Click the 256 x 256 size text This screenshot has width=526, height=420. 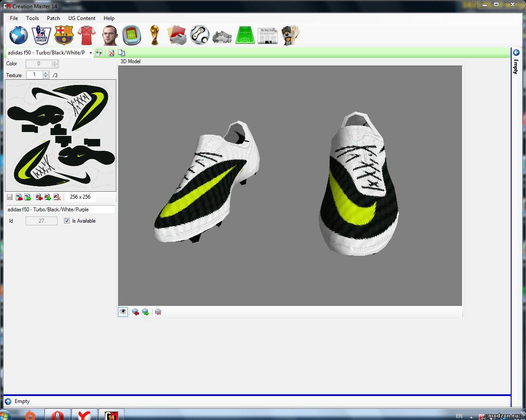[80, 197]
